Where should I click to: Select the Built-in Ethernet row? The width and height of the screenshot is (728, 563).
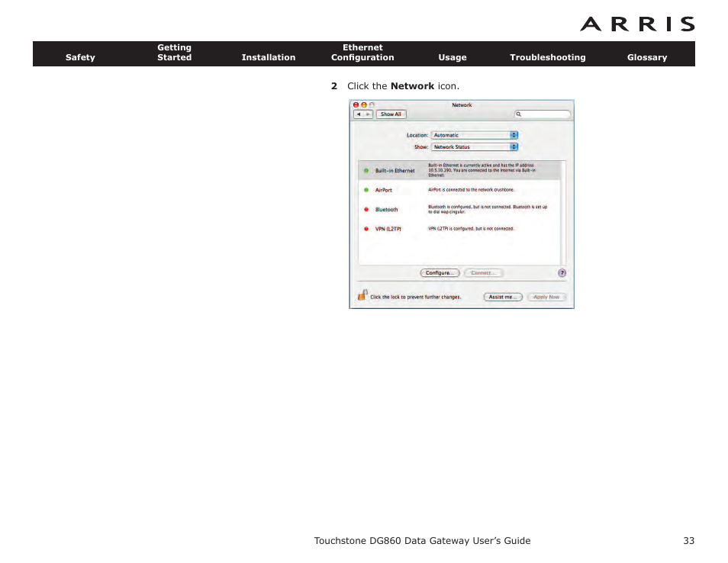point(459,170)
